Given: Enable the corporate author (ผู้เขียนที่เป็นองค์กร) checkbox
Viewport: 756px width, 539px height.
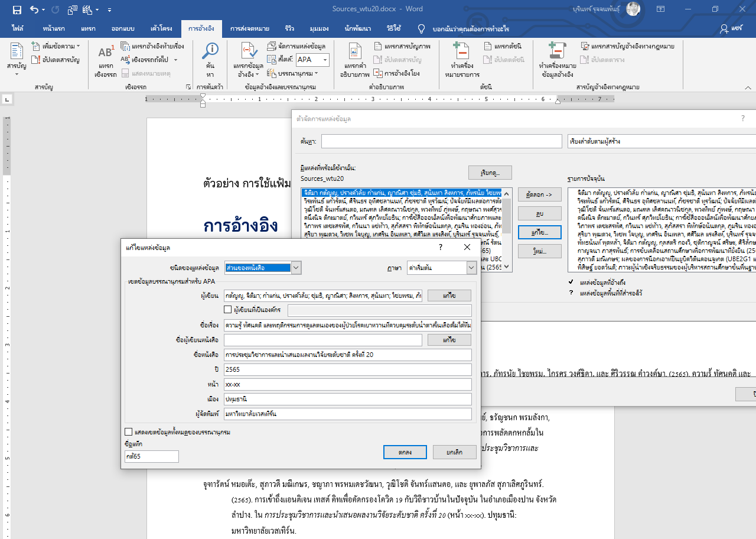Looking at the screenshot, I should pyautogui.click(x=228, y=309).
